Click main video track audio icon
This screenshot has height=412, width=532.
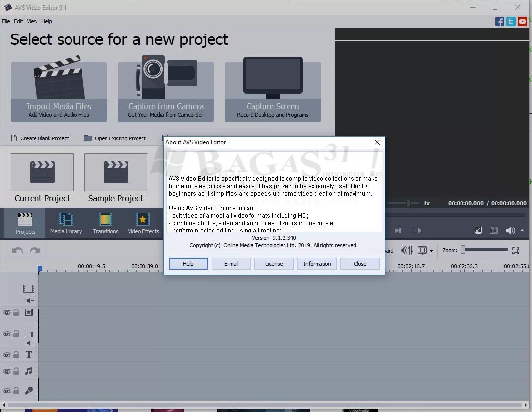point(30,301)
